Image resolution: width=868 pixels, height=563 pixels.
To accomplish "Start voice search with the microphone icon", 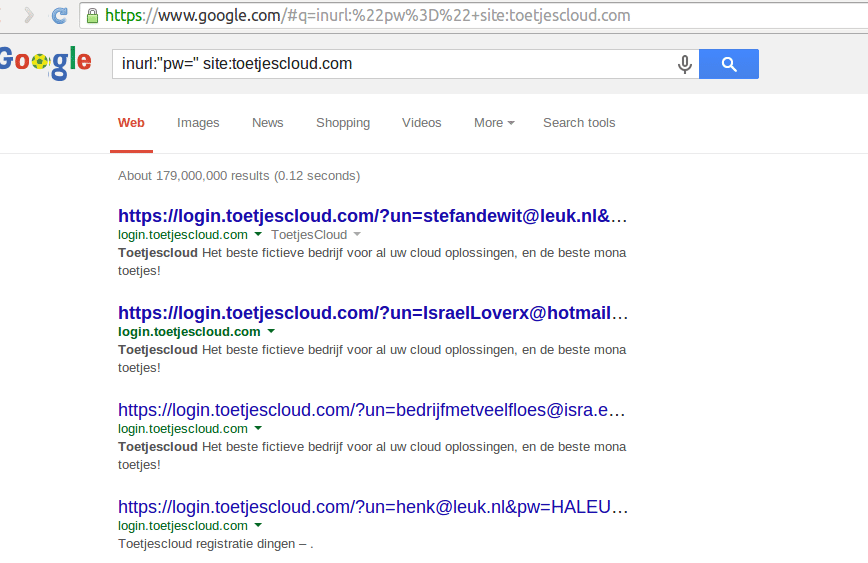I will 685,64.
